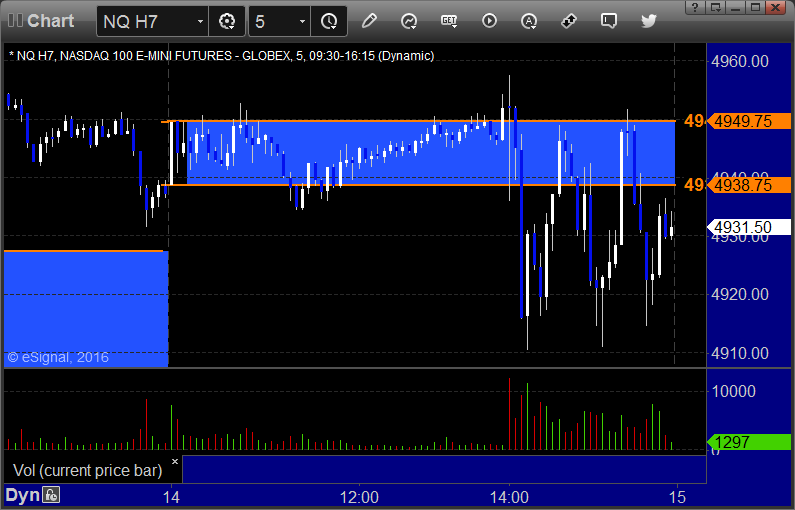
Task: Share the chart via the Twitter bird icon
Action: (648, 21)
